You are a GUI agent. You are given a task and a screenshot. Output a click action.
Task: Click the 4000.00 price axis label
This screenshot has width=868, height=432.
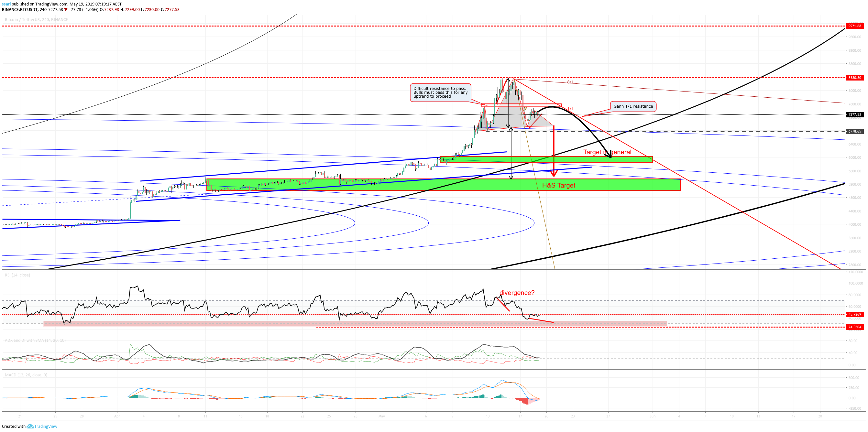click(855, 225)
